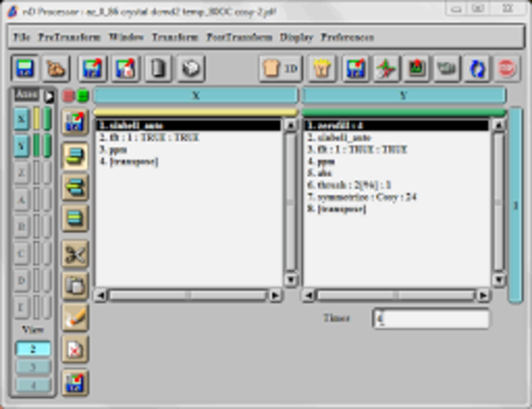Viewport: 532px width, 409px height.
Task: Open the PreTransform menu
Action: [69, 37]
